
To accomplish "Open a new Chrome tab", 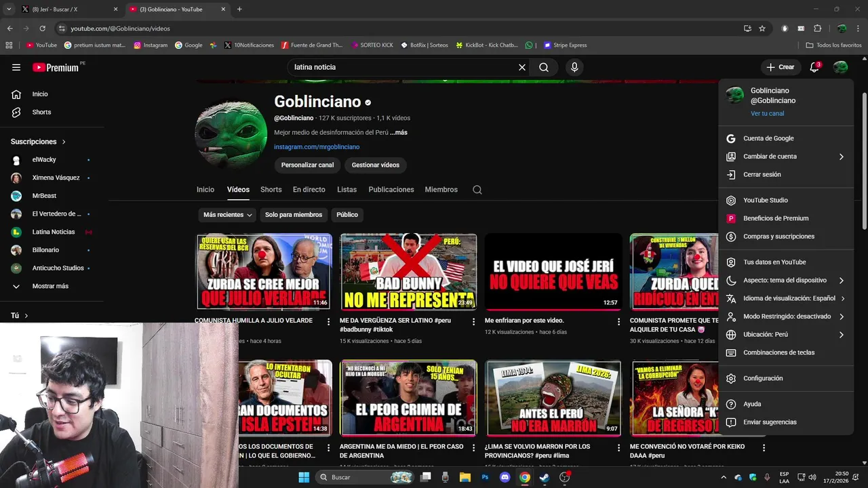I will pos(239,9).
